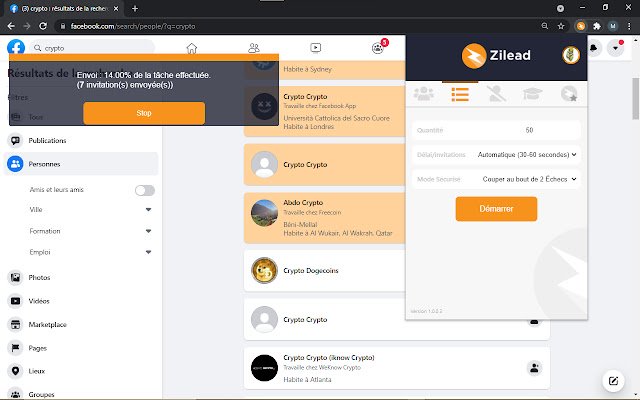Image resolution: width=640 pixels, height=400 pixels.
Task: Start Zilead with the Démarrer button
Action: click(x=496, y=209)
